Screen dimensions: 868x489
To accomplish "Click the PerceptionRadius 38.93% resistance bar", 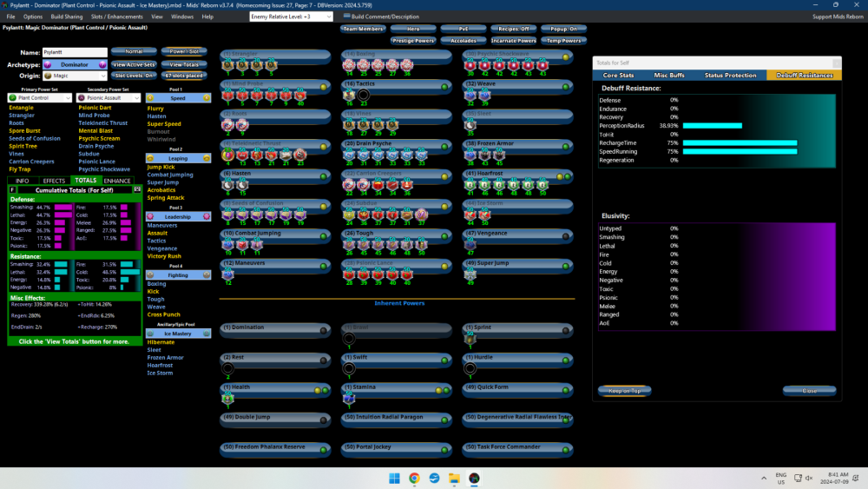I will click(x=712, y=126).
